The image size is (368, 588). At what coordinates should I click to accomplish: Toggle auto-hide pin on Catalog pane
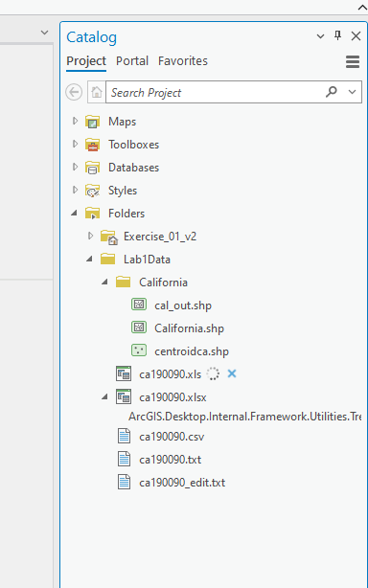[337, 36]
